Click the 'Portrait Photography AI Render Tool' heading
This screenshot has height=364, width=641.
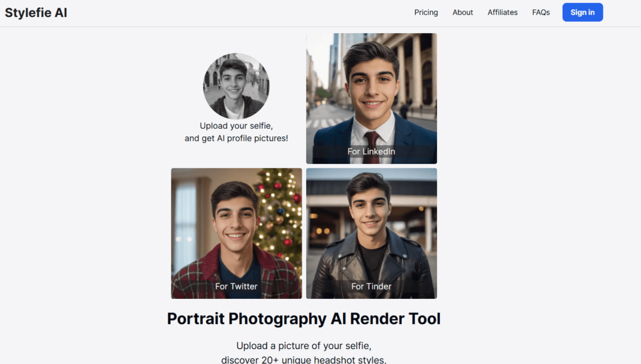coord(304,318)
